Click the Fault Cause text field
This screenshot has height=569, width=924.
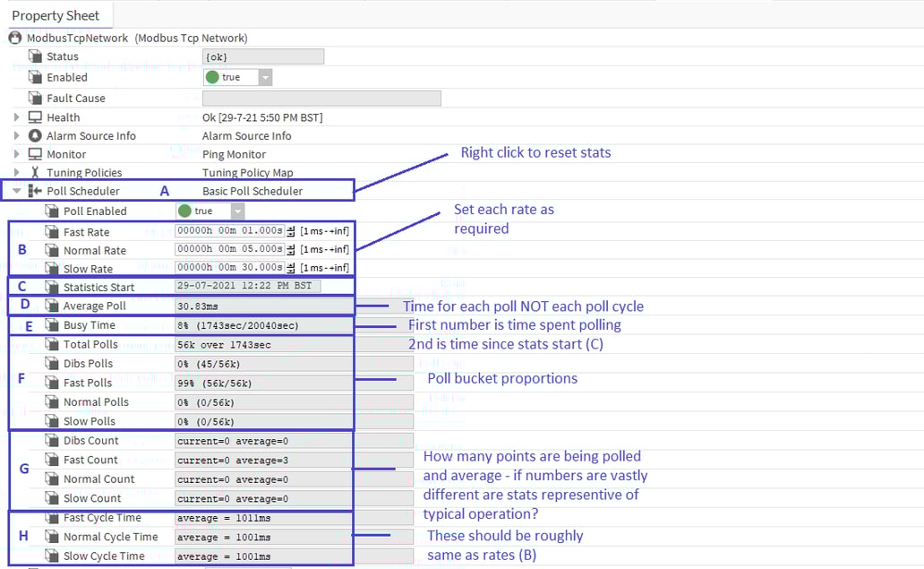pos(321,99)
